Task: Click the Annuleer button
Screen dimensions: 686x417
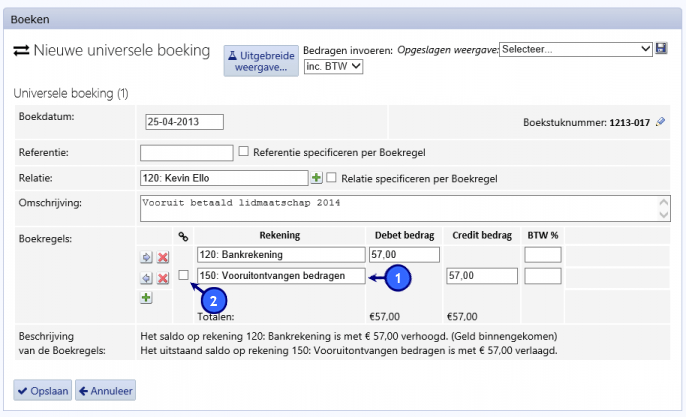Action: [x=105, y=390]
